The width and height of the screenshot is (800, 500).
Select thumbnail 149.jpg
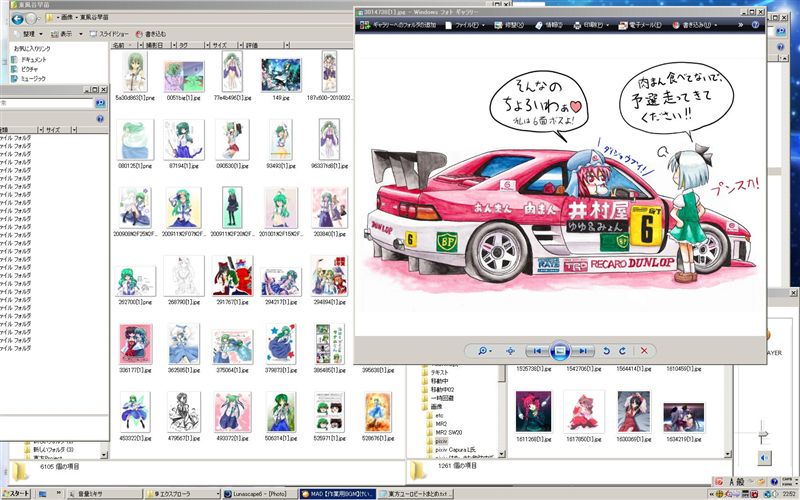pos(281,78)
